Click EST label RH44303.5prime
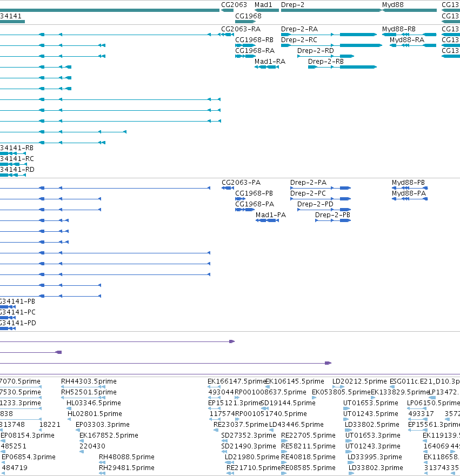Screen dimensions: 460x476 click(x=89, y=381)
